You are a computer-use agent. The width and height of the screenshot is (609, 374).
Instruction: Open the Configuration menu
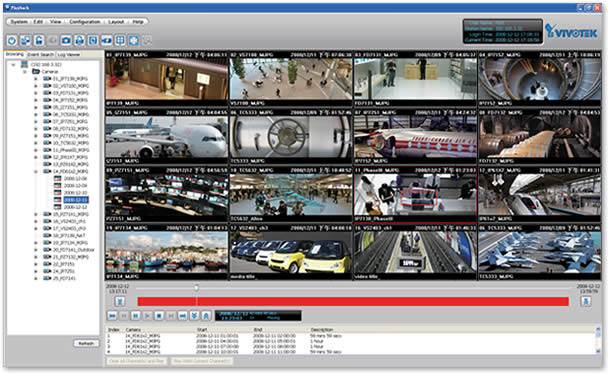tap(85, 22)
